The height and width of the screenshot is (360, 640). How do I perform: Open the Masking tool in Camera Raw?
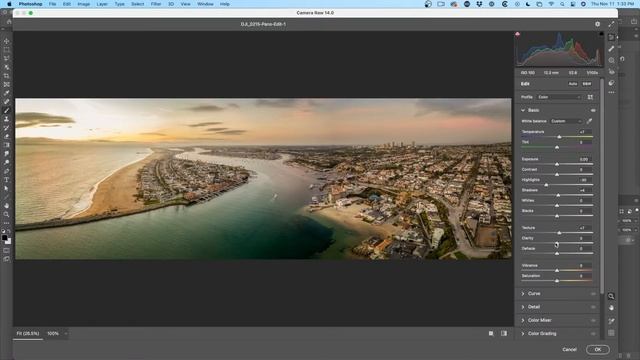point(611,60)
